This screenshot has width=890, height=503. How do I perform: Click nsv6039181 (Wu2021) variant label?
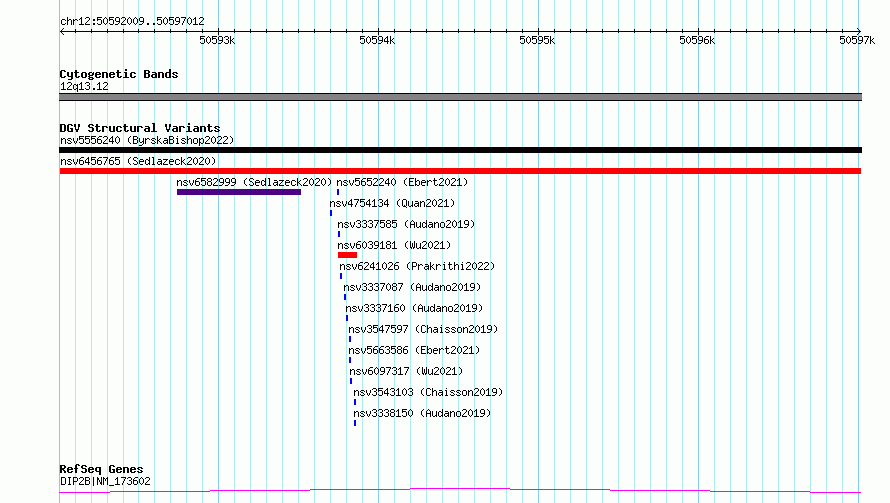[x=394, y=245]
